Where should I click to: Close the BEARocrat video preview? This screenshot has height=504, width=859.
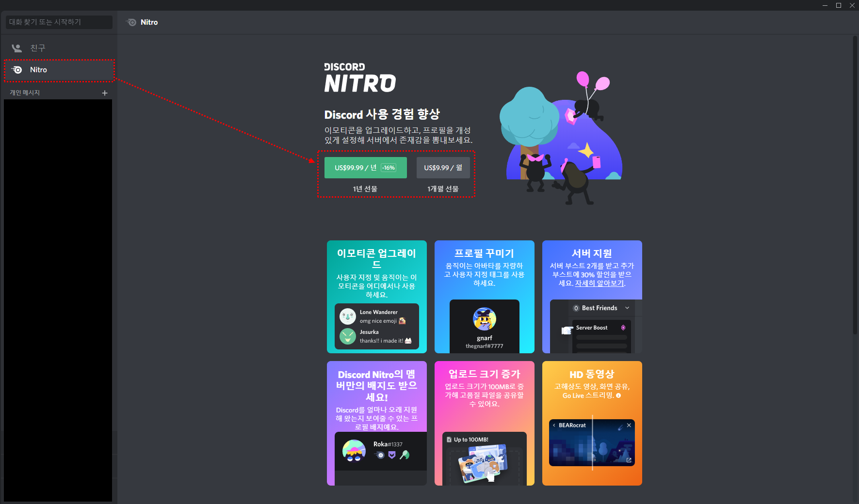coord(629,425)
